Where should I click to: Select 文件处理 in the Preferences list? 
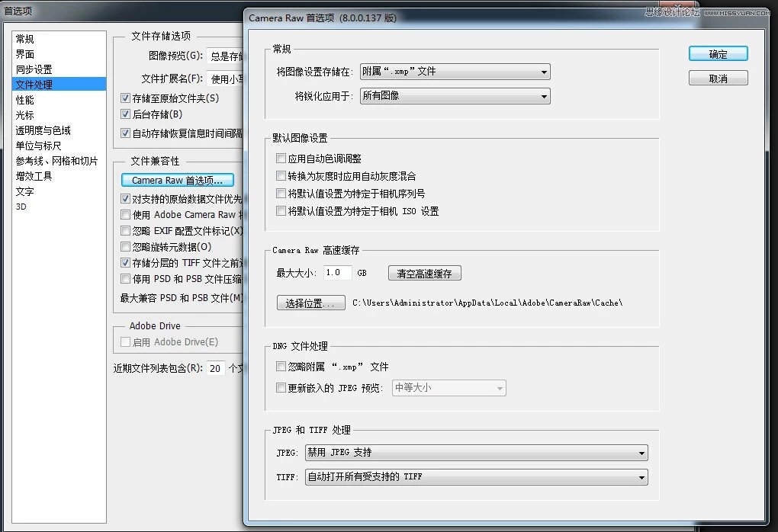59,85
